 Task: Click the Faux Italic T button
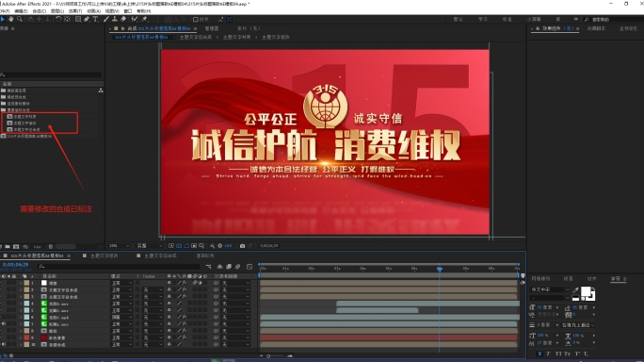(x=548, y=354)
